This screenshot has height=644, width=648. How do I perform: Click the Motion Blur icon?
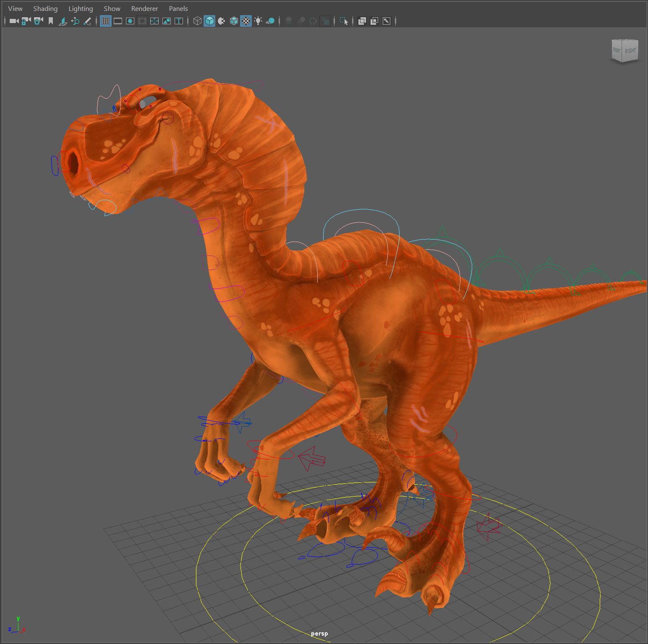click(301, 21)
